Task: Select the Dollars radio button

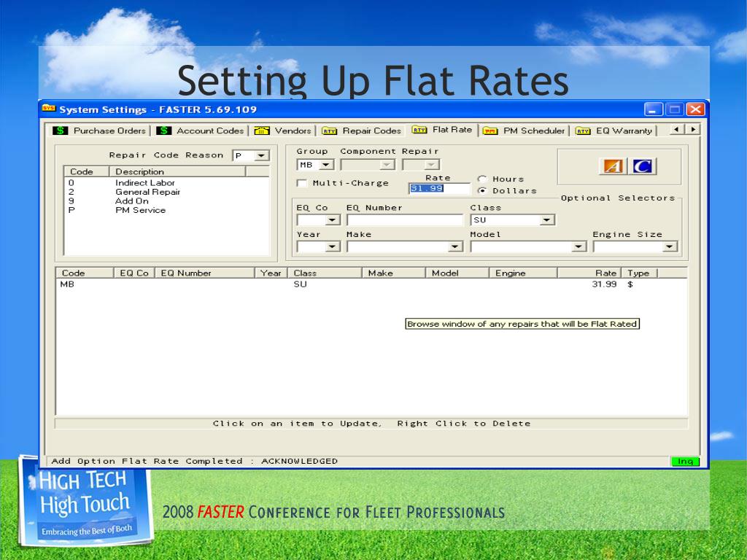Action: pos(482,190)
